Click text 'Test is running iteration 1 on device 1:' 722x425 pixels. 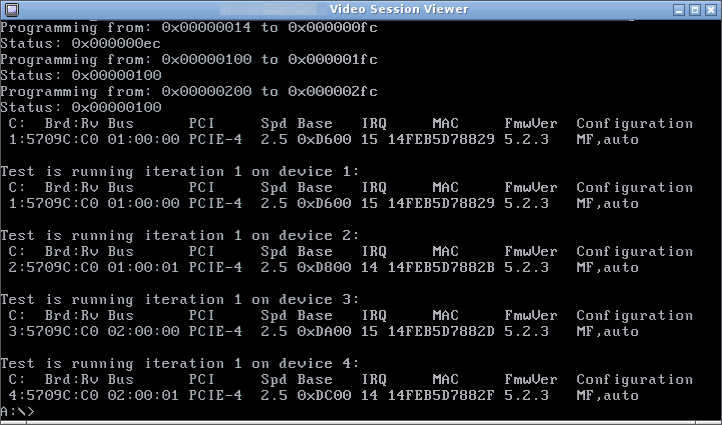180,172
